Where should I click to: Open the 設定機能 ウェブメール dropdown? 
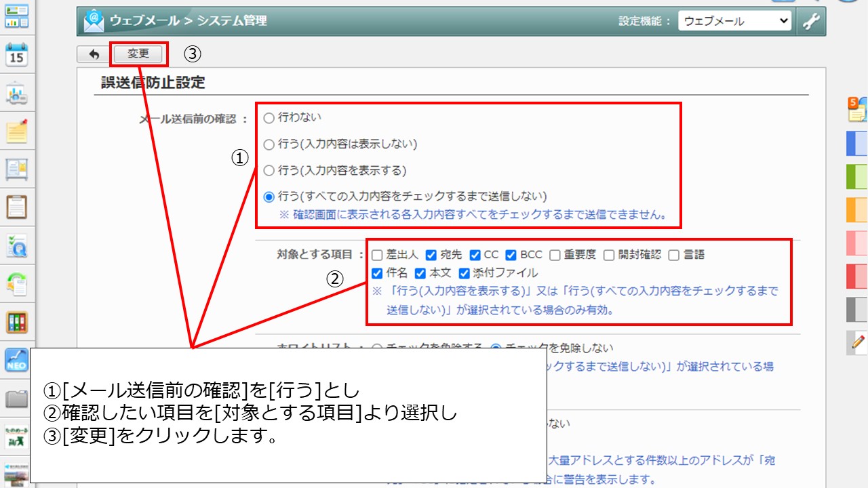point(734,21)
